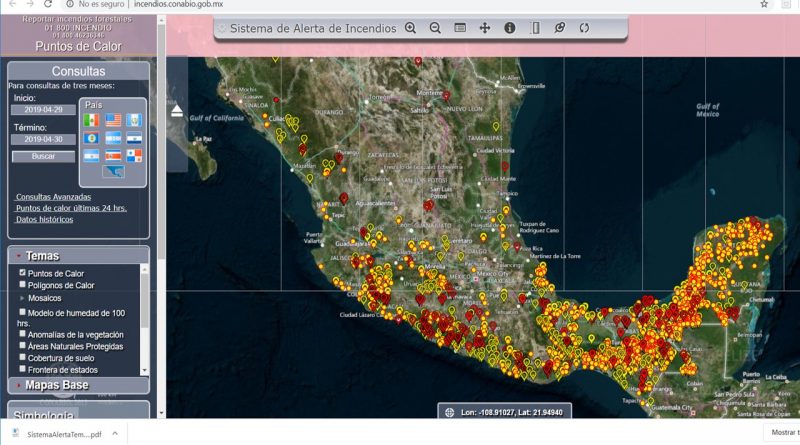Enable the Polígonos de Calor layer

23,285
